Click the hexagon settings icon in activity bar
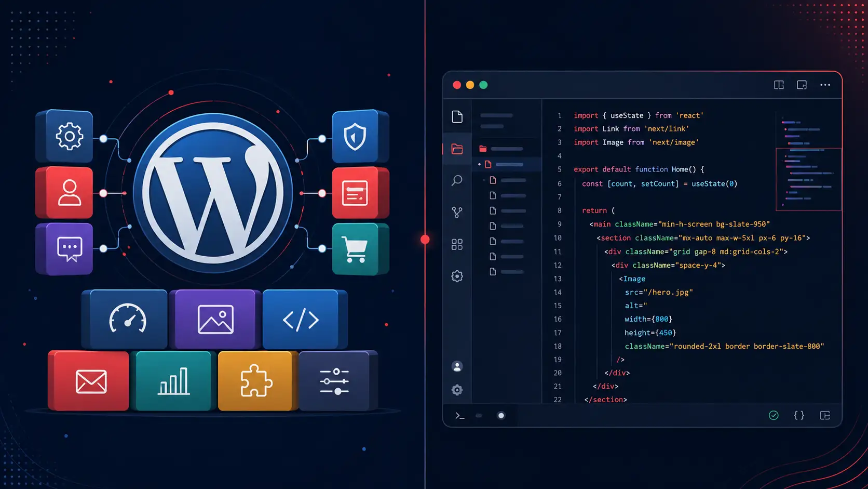This screenshot has height=489, width=868. point(457,276)
